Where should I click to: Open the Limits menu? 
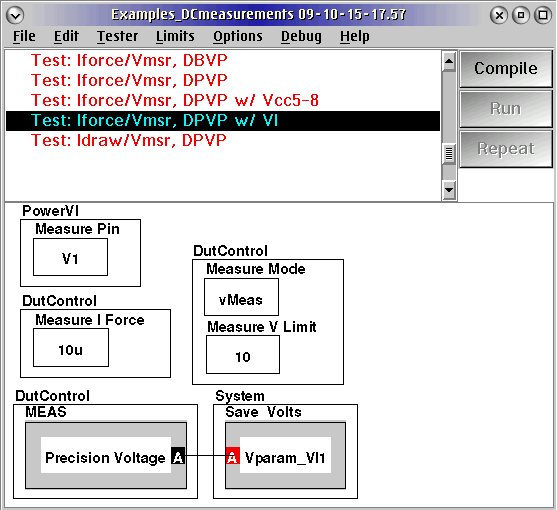[175, 36]
